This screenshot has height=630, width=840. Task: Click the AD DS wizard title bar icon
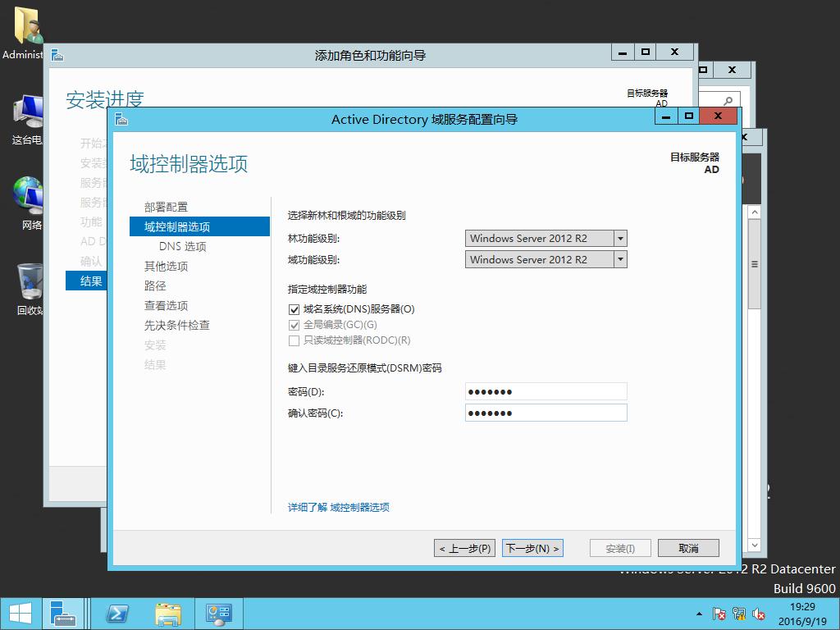121,119
